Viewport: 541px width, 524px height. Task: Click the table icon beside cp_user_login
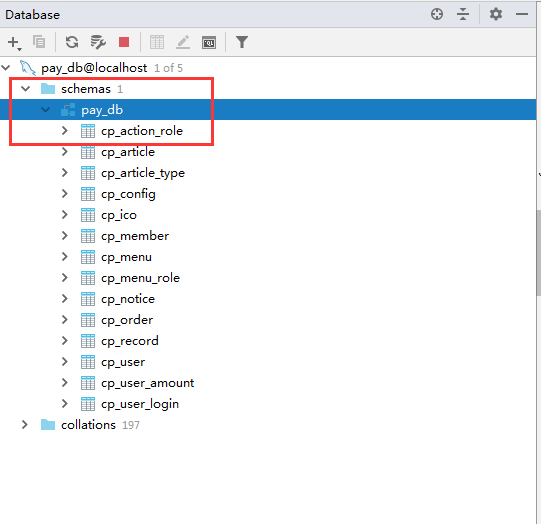tap(88, 404)
